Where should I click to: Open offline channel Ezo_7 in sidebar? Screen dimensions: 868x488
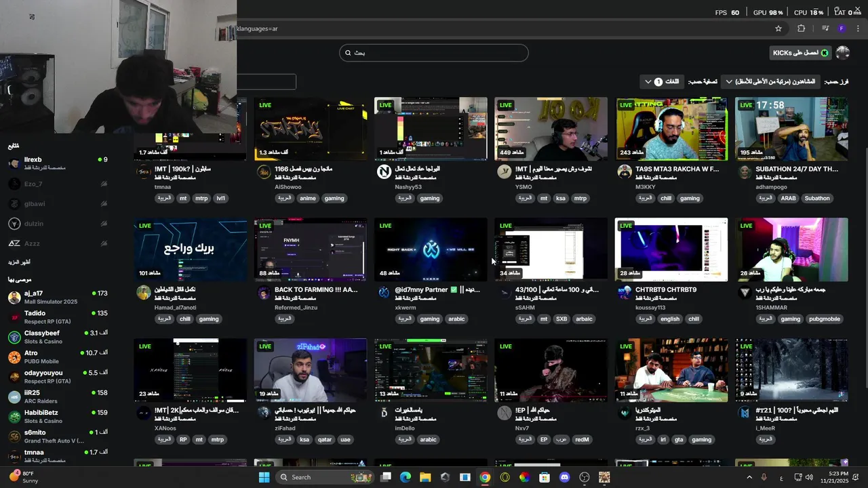click(x=58, y=184)
